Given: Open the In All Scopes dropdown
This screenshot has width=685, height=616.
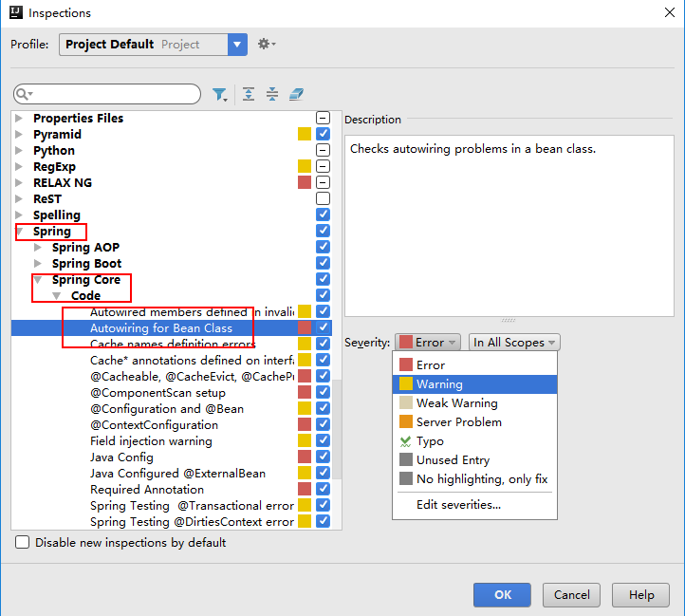Looking at the screenshot, I should click(514, 343).
